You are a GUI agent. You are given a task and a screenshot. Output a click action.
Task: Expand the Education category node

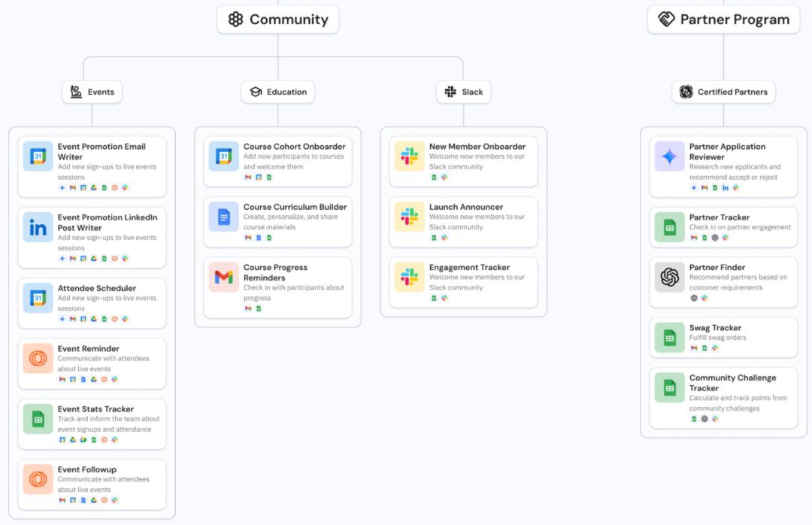click(x=277, y=92)
